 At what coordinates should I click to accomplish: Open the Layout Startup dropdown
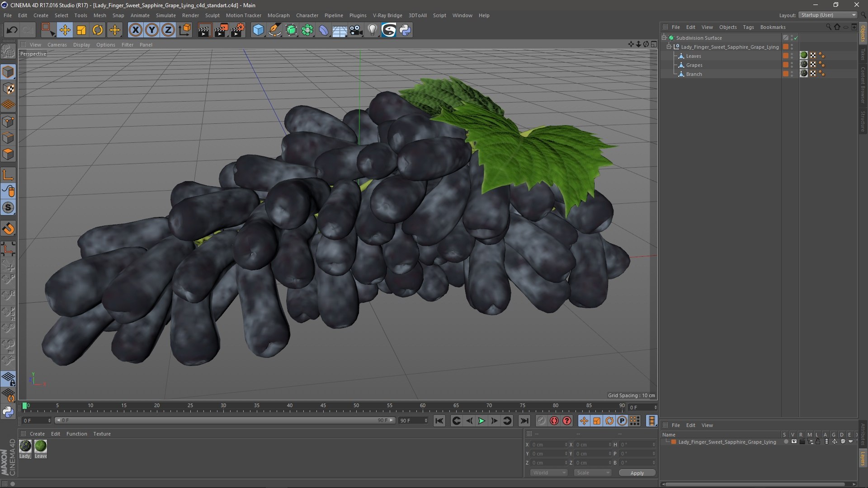coord(828,15)
